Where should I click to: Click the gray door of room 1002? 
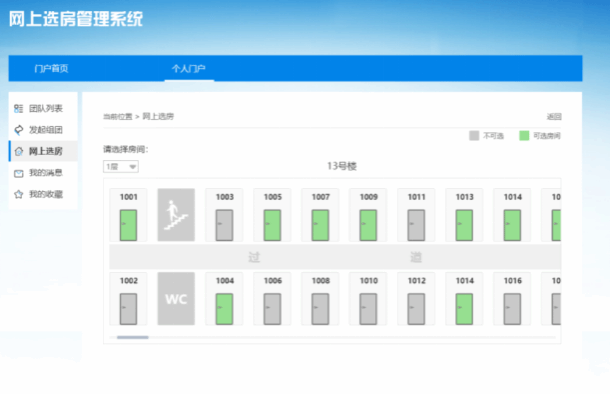point(128,309)
